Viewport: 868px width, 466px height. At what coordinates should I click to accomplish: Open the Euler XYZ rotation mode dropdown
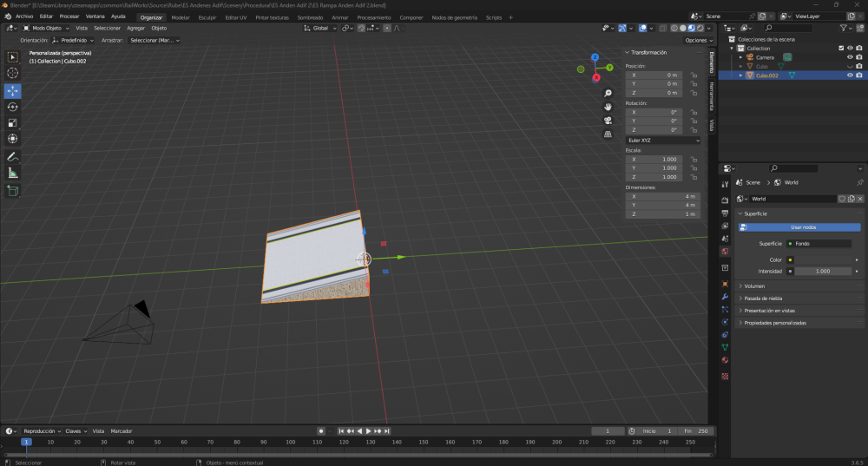click(663, 140)
